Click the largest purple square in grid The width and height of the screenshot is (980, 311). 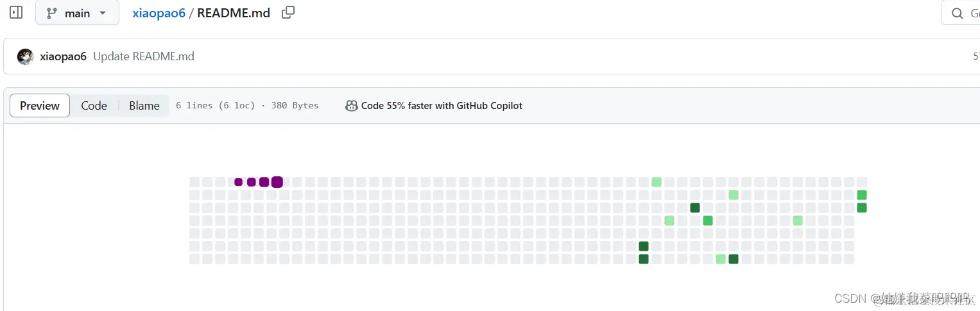(x=277, y=182)
